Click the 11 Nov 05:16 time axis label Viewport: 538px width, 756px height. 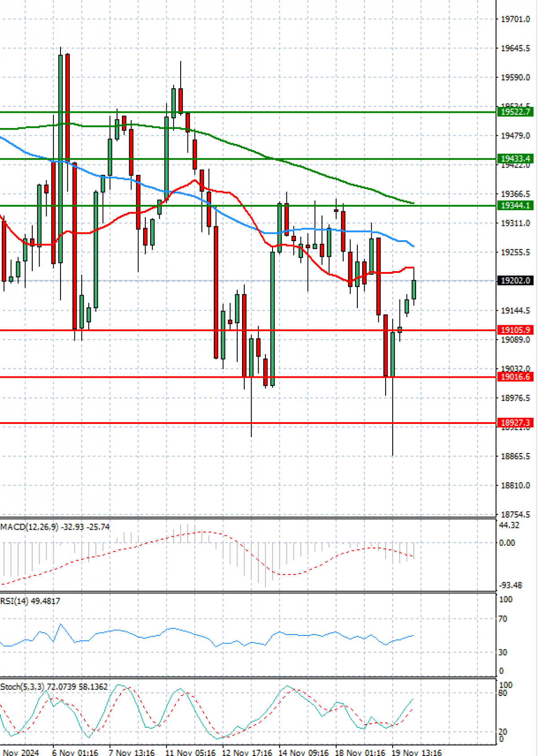(190, 753)
